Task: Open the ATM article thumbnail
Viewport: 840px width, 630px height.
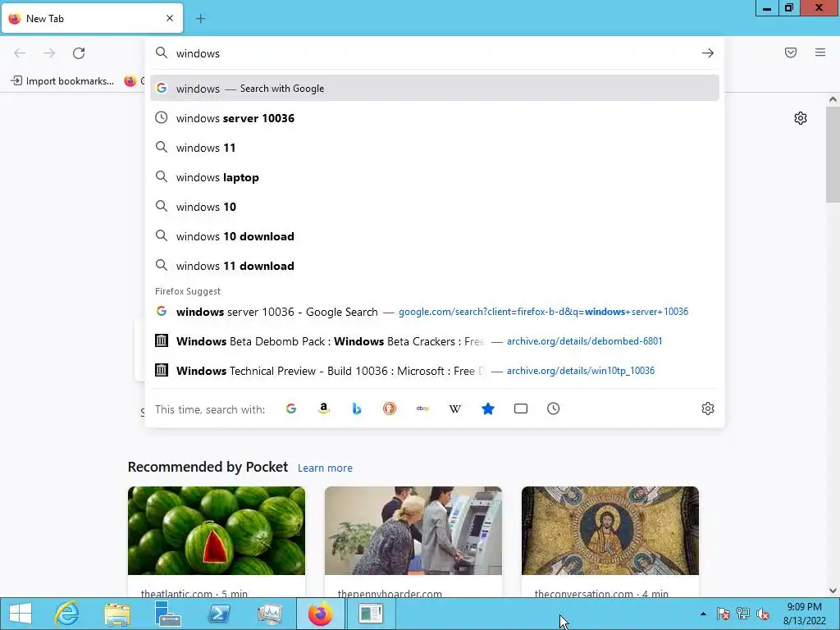Action: pyautogui.click(x=413, y=531)
